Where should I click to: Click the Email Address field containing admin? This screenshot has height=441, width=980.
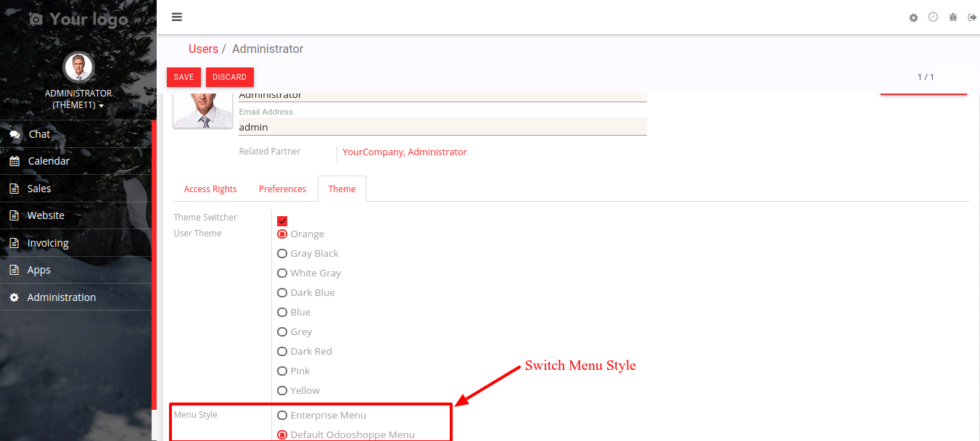442,127
